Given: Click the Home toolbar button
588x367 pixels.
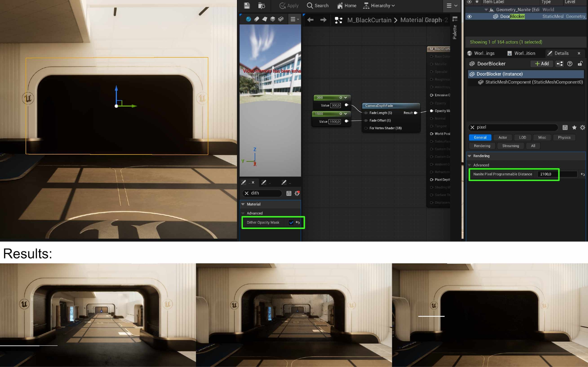Looking at the screenshot, I should coord(347,6).
